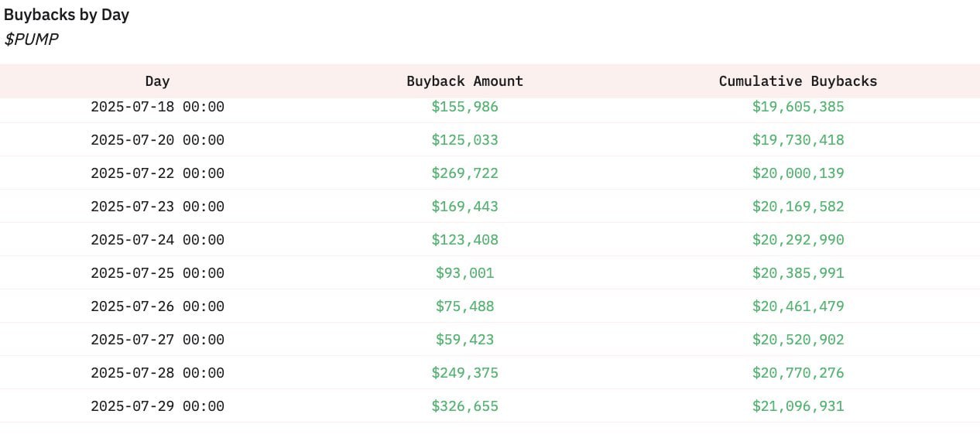Viewport: 980px width, 438px height.
Task: Click the $21,096,931 cumulative total
Action: pos(798,406)
